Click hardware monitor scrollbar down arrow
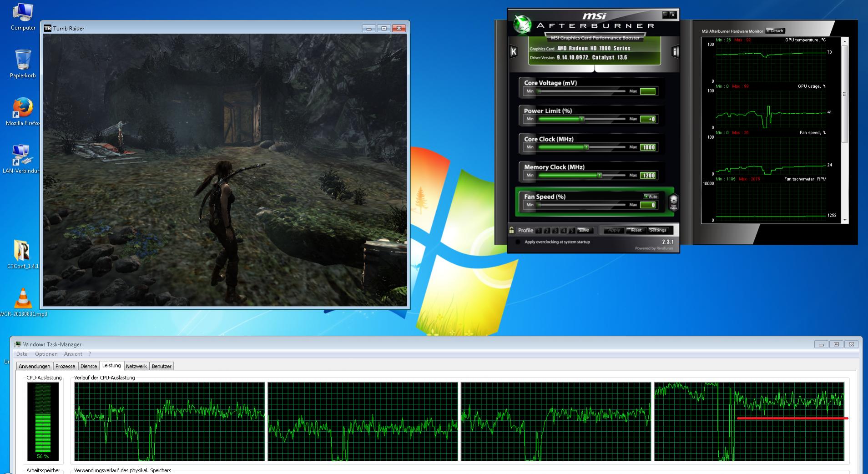 (x=845, y=220)
